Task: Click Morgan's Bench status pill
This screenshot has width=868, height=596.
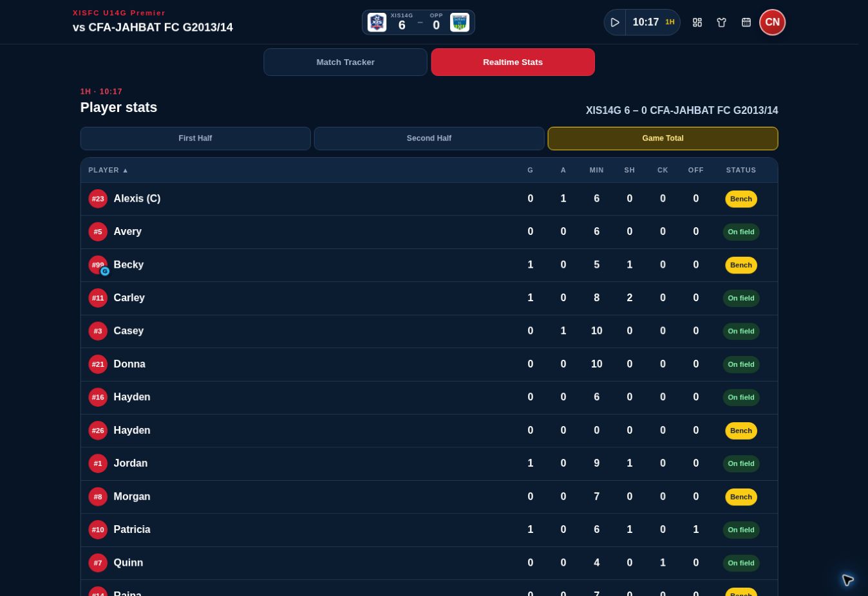Action: (x=741, y=497)
